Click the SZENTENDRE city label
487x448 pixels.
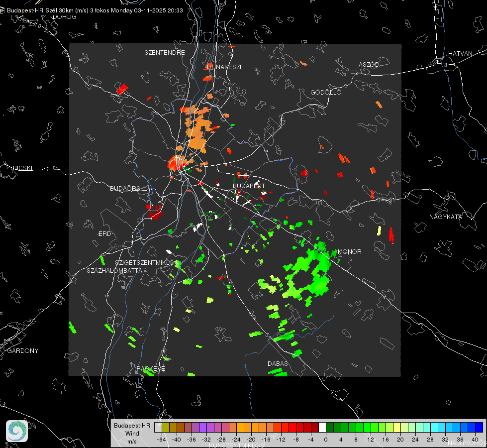click(165, 53)
